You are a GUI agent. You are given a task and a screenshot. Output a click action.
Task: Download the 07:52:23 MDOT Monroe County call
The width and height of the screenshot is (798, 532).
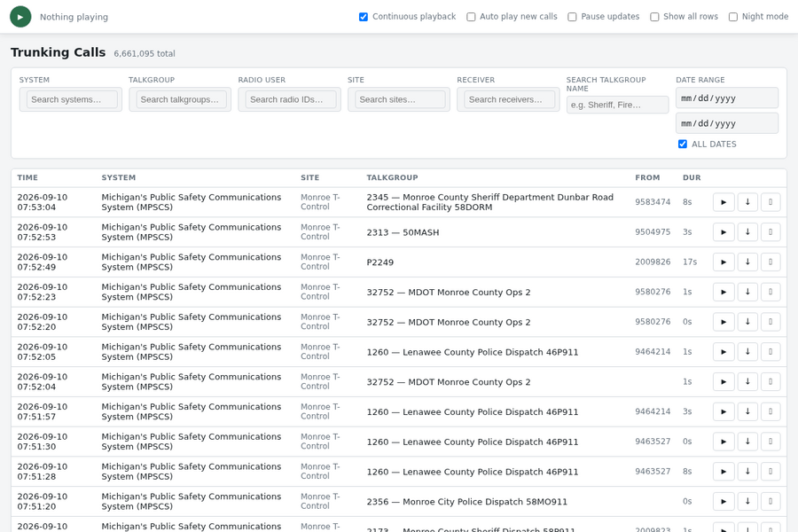click(747, 293)
